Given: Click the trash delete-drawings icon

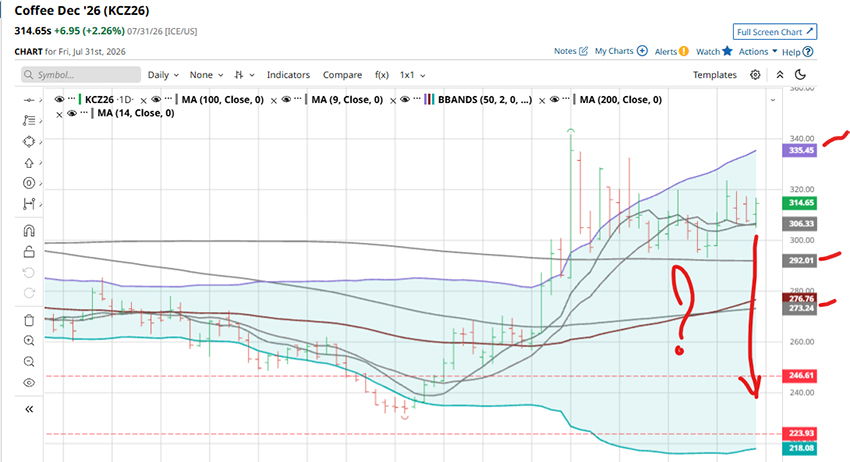Looking at the screenshot, I should pyautogui.click(x=29, y=320).
